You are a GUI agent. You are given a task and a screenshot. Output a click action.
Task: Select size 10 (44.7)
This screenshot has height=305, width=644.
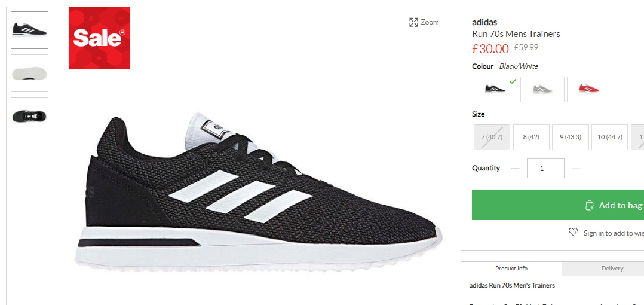[x=609, y=138]
